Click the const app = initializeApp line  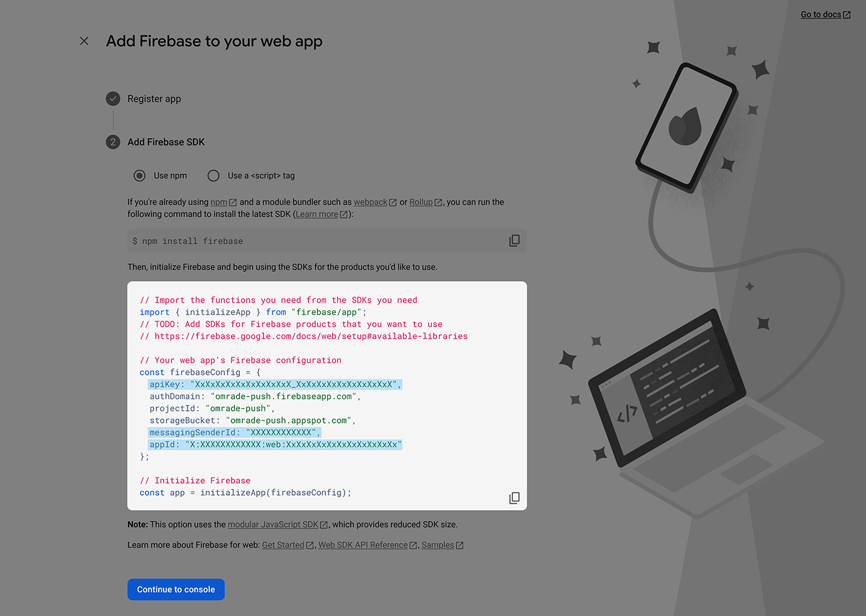(x=245, y=493)
